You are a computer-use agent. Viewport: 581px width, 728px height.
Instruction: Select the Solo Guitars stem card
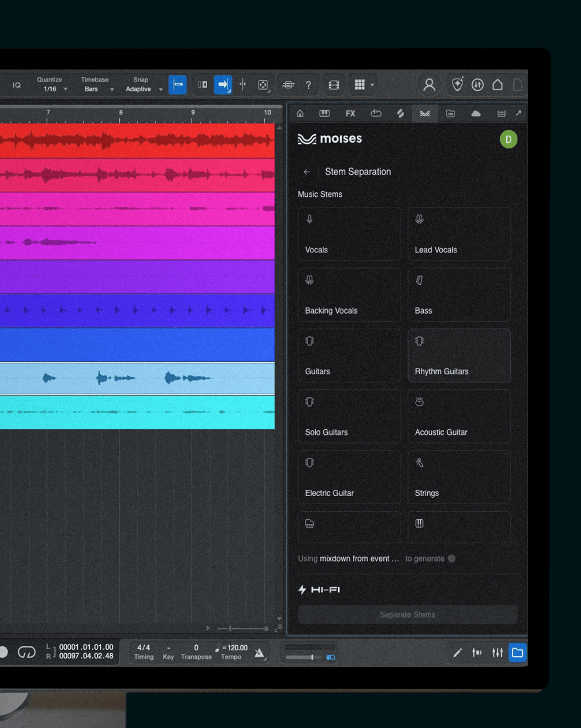pyautogui.click(x=349, y=416)
